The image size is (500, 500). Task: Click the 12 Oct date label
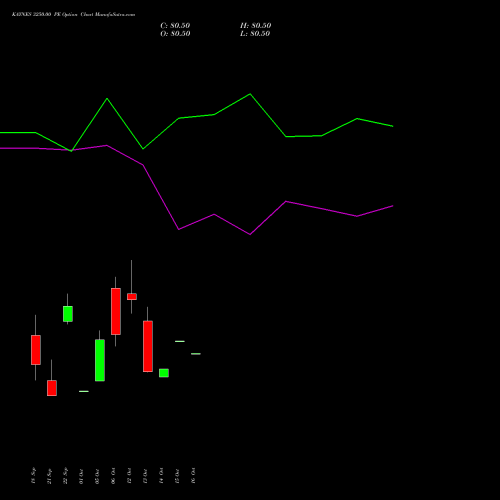129,476
